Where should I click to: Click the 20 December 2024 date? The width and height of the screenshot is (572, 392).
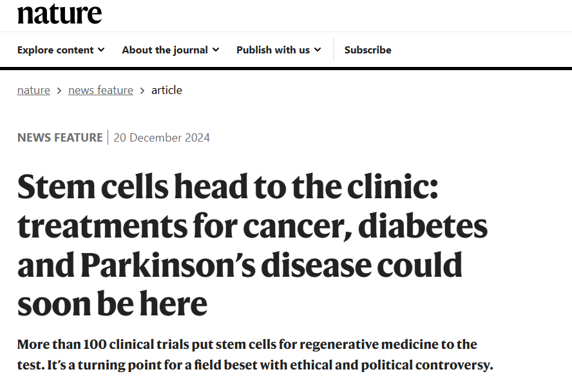click(x=162, y=138)
